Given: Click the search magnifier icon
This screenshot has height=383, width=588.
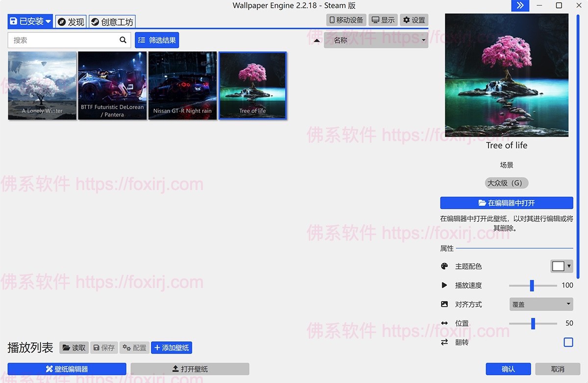Looking at the screenshot, I should pyautogui.click(x=122, y=40).
